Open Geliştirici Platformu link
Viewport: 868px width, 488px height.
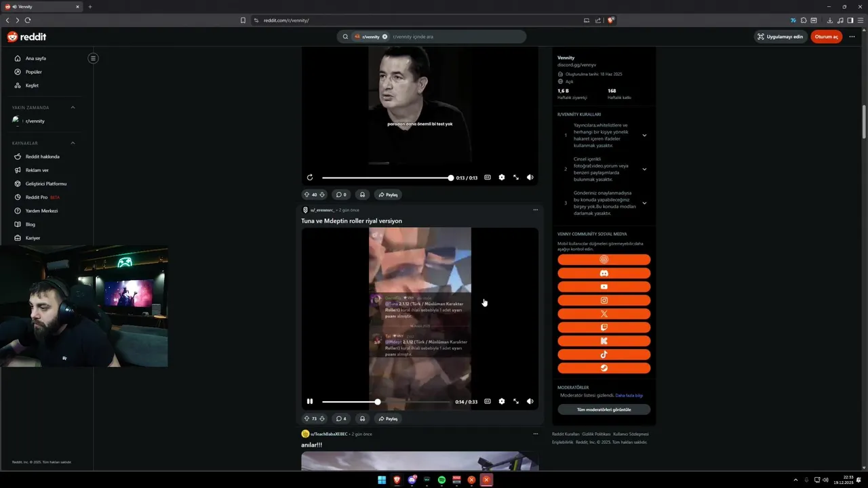click(45, 184)
